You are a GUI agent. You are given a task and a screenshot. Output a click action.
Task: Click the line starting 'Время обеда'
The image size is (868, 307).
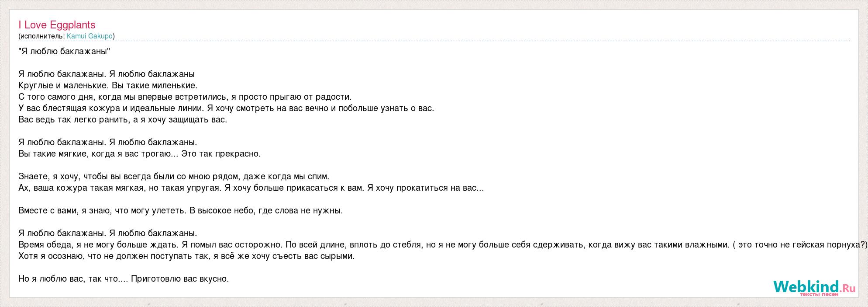443,245
